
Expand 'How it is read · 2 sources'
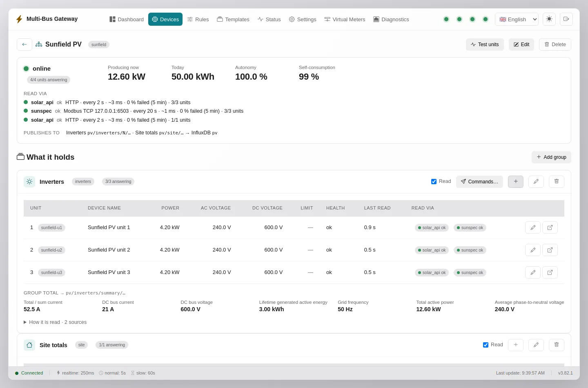pyautogui.click(x=55, y=322)
